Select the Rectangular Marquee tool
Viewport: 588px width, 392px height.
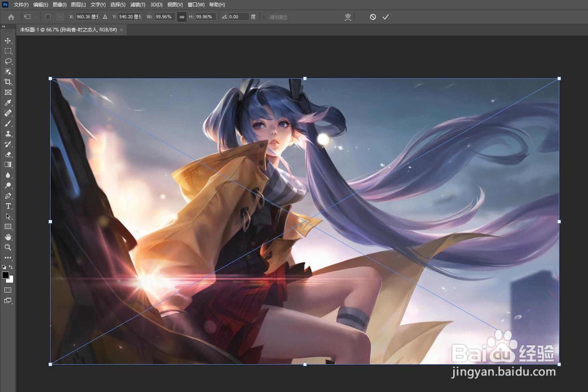click(8, 51)
